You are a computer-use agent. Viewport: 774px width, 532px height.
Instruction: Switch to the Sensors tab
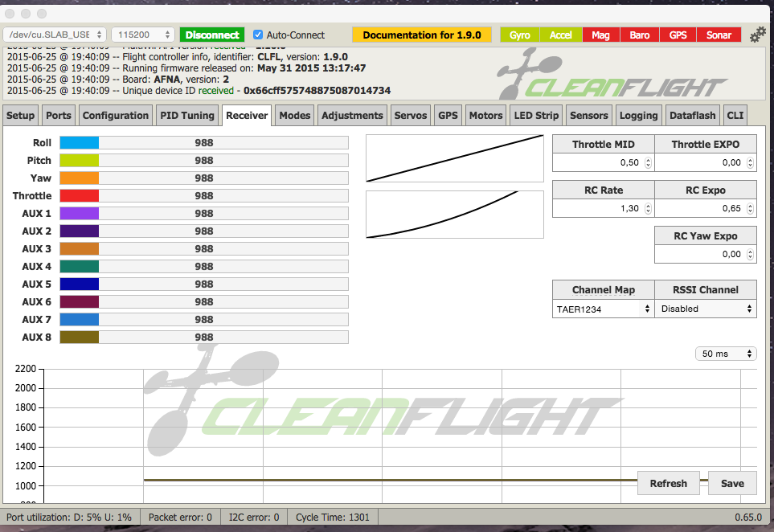point(589,116)
